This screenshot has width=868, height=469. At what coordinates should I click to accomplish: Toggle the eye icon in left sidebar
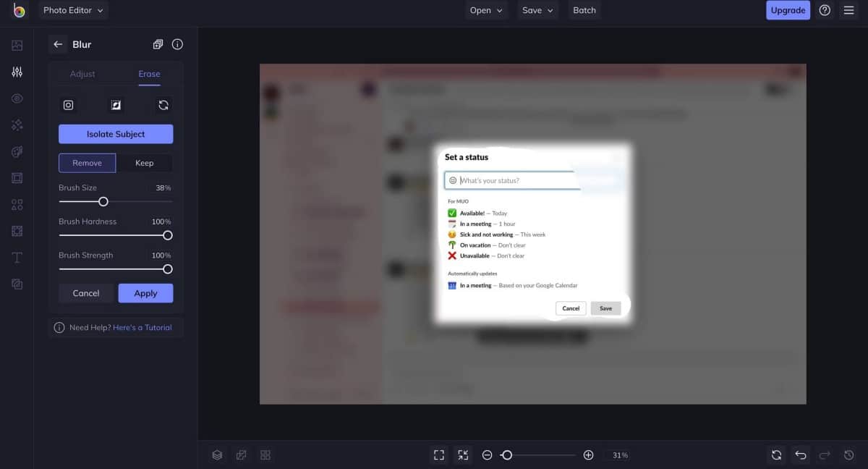tap(17, 98)
